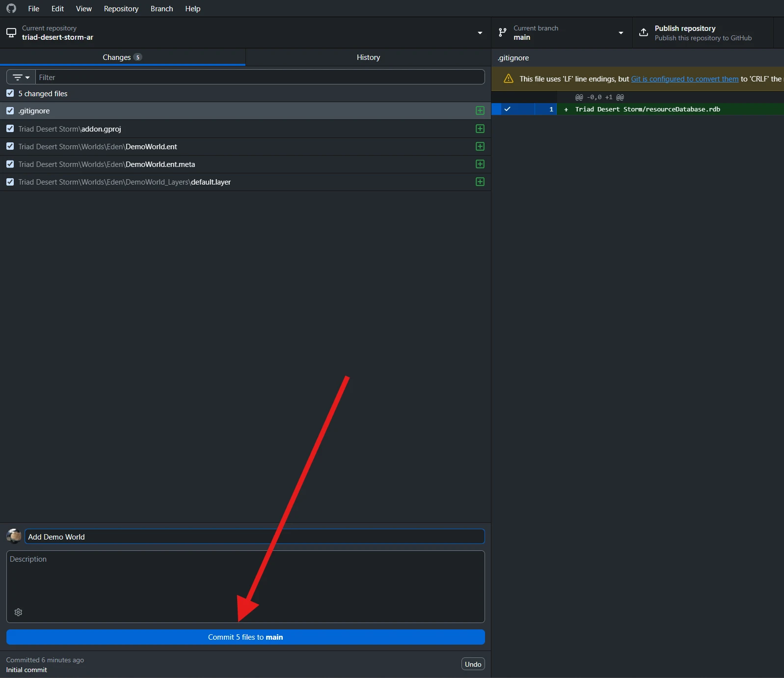Select the .gitignore file row
Screen dimensions: 784x678
tap(245, 111)
